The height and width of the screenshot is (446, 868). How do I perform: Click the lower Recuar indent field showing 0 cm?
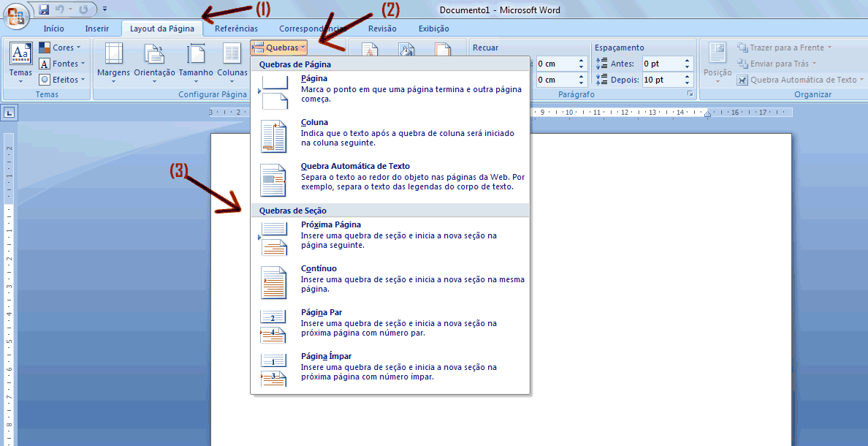[x=556, y=80]
